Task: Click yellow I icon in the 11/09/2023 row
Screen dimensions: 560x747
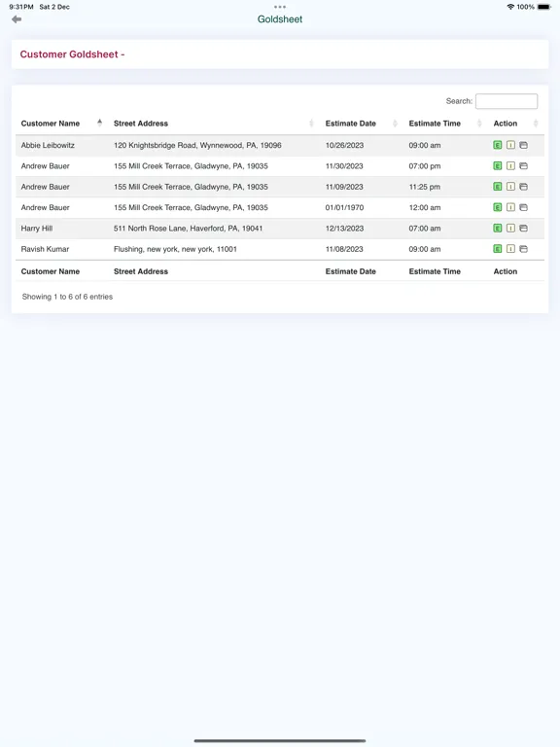Action: pyautogui.click(x=510, y=187)
